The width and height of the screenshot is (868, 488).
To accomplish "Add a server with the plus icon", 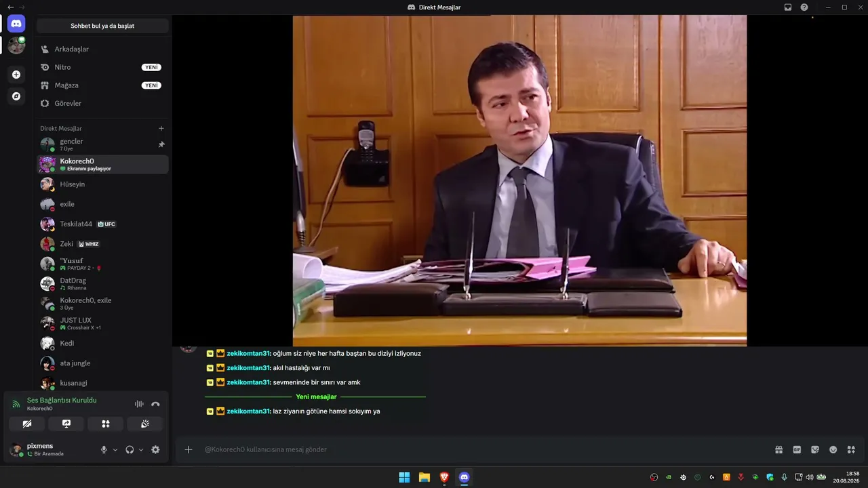I will coord(16,75).
